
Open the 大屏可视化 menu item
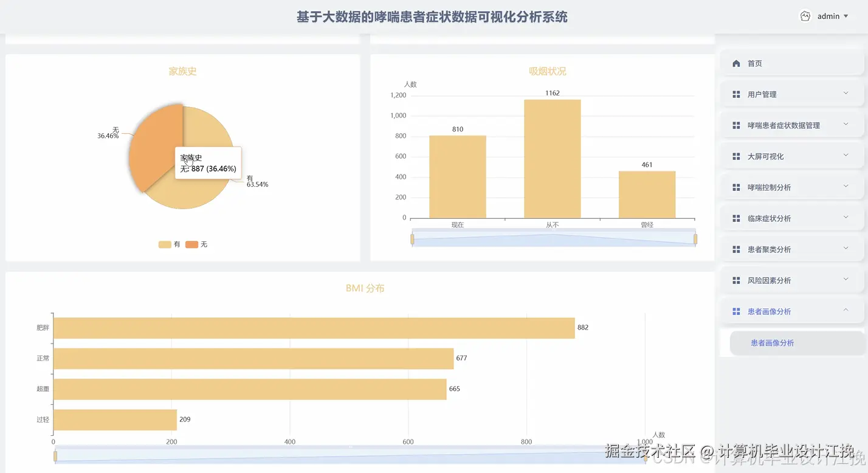click(792, 156)
